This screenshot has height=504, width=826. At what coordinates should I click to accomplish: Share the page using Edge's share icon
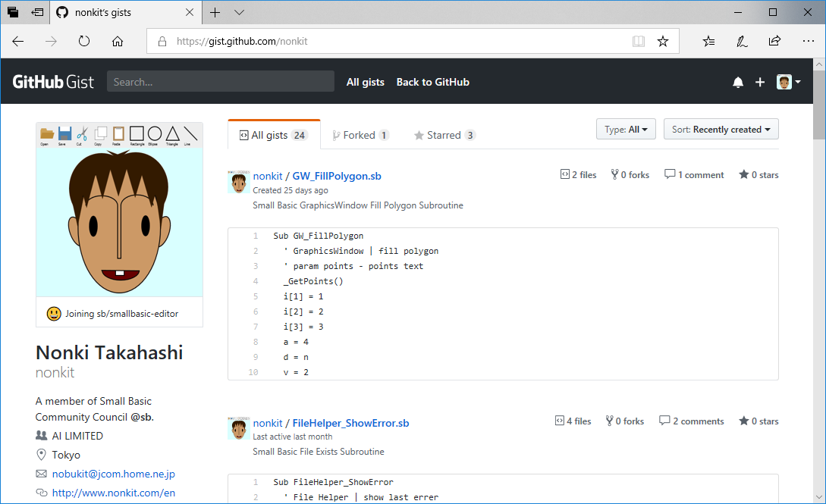[x=774, y=41]
